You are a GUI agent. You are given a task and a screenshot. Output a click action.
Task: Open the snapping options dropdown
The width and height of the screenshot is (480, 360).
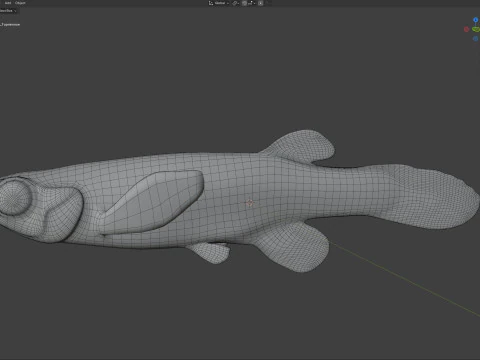point(252,3)
